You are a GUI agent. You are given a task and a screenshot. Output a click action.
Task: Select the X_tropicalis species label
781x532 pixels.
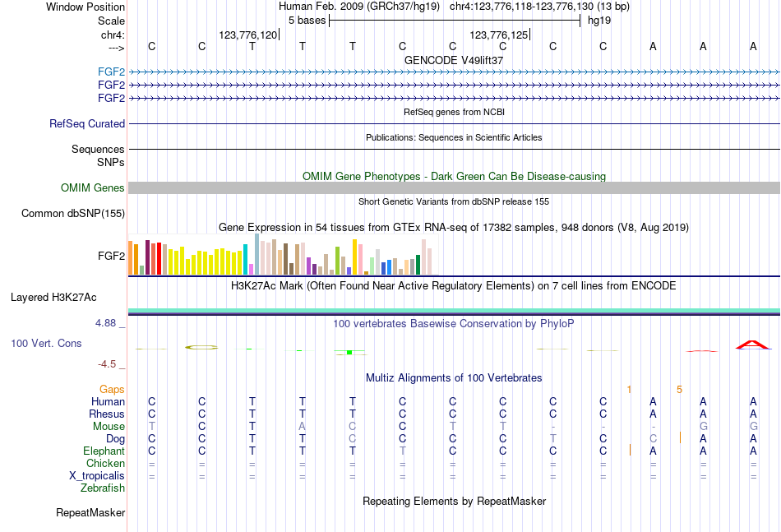pos(97,476)
